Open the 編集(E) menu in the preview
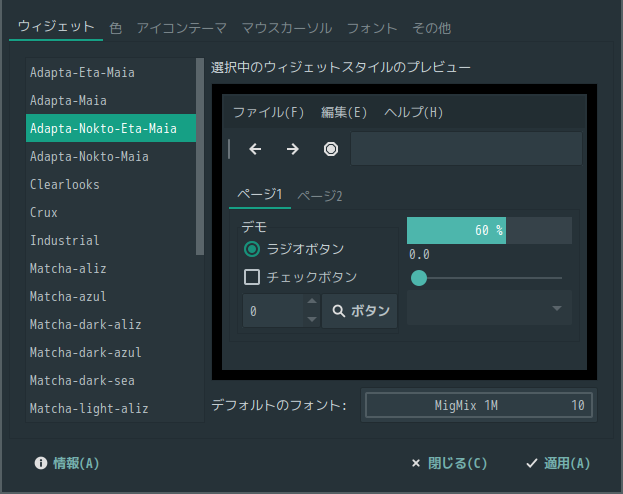Screen dimensions: 623x494 pos(344,112)
